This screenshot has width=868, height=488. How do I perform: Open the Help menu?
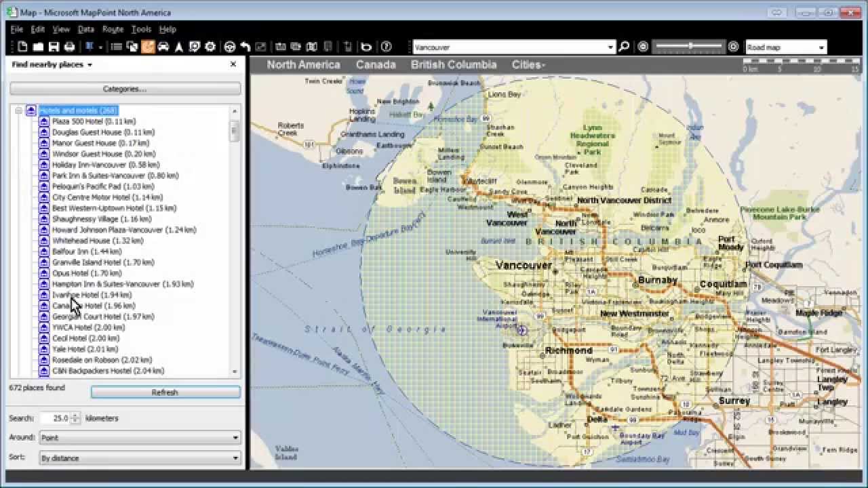(167, 29)
